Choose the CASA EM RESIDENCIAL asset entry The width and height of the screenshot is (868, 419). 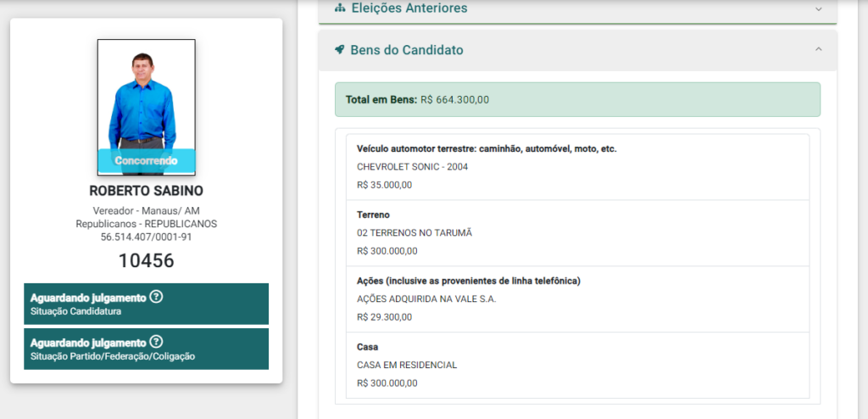[x=407, y=365]
